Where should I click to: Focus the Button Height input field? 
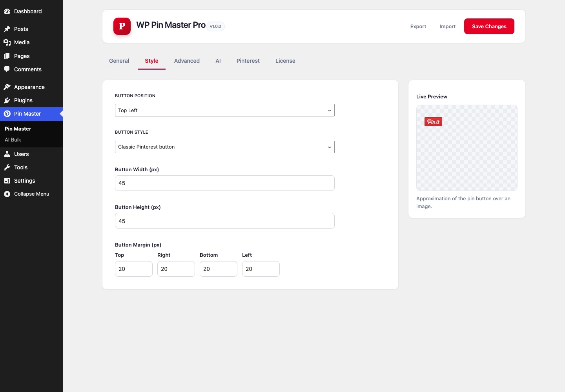point(225,221)
